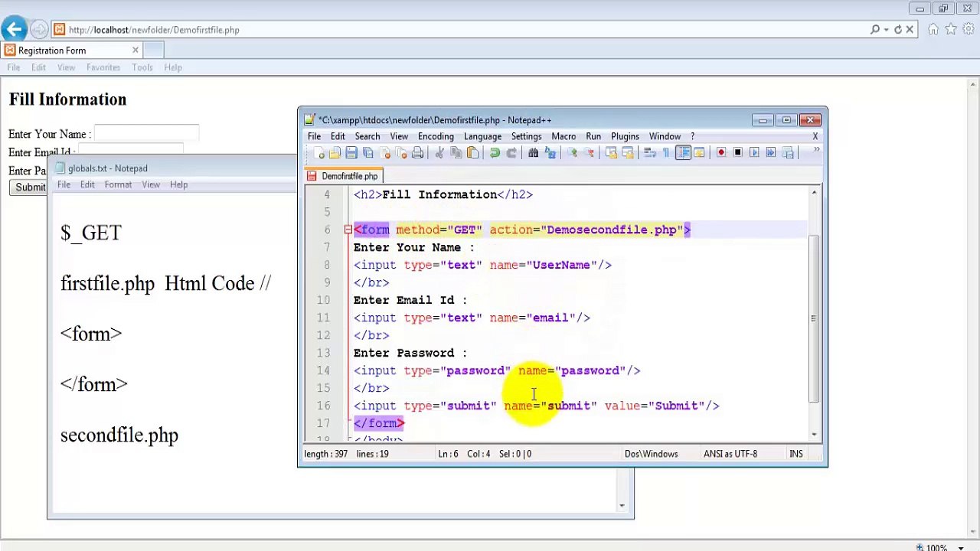The image size is (980, 551).
Task: Click the Playback macro icon
Action: pyautogui.click(x=754, y=153)
